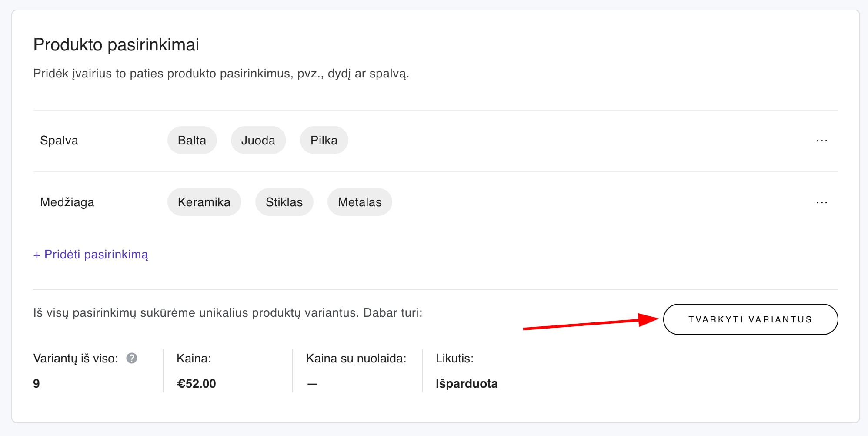Click the €52.00 price value
This screenshot has width=868, height=436.
pos(196,383)
